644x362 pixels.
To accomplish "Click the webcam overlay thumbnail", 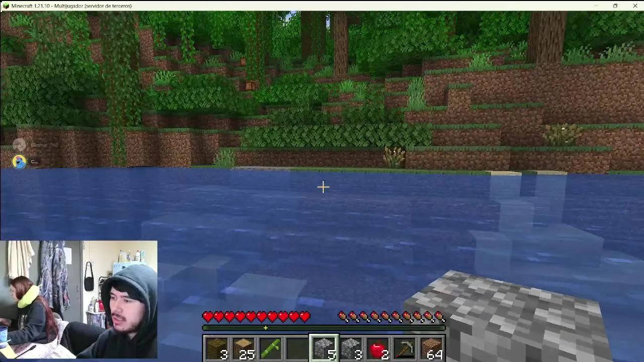I will [79, 300].
